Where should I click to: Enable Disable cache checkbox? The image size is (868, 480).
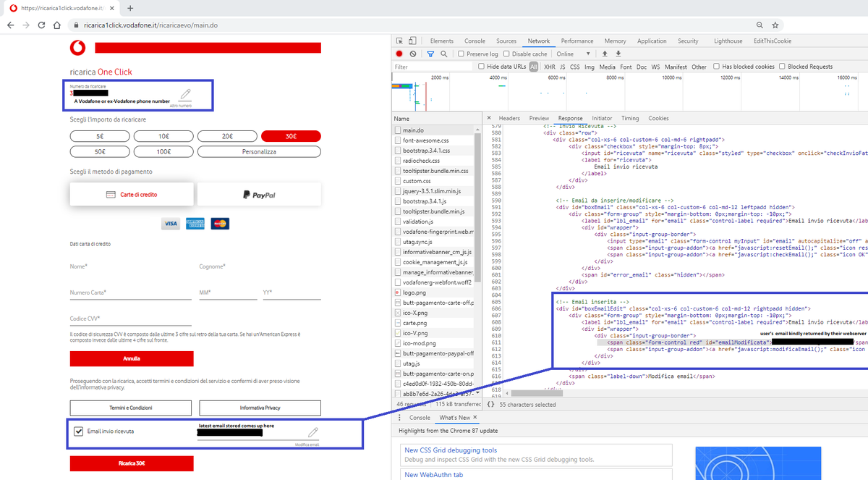(x=506, y=54)
